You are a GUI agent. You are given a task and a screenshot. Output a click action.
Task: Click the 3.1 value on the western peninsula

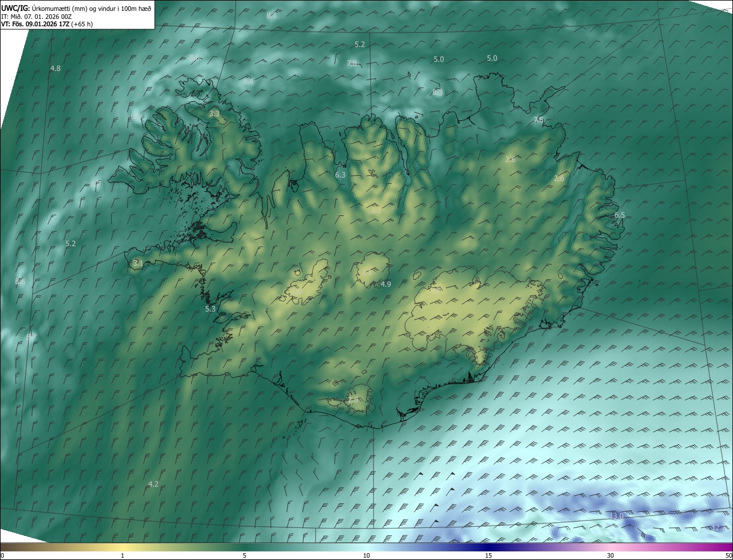[137, 262]
